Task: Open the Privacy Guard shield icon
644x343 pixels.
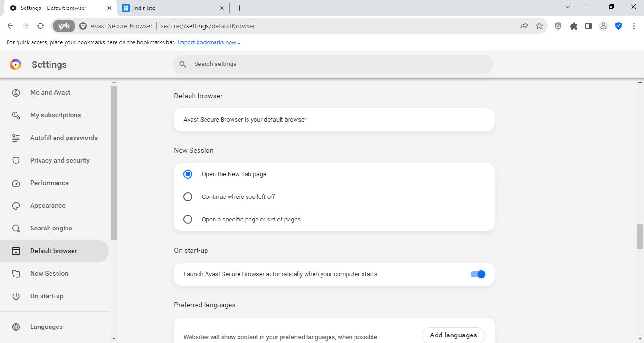Action: (558, 26)
